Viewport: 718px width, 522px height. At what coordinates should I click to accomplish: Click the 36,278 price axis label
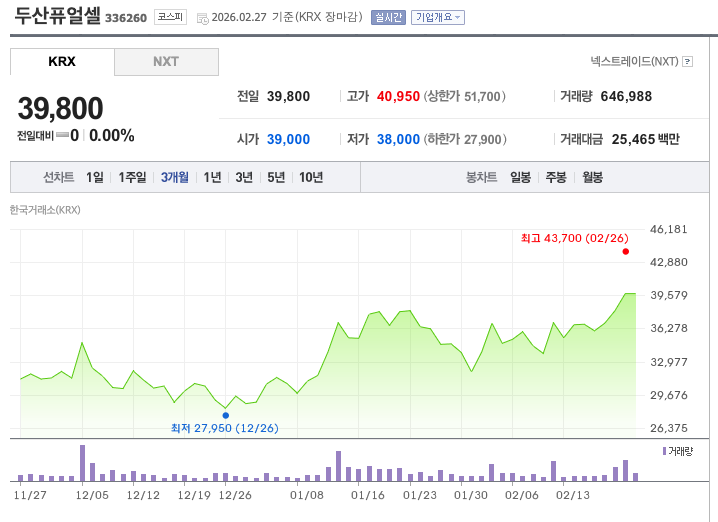coord(669,328)
